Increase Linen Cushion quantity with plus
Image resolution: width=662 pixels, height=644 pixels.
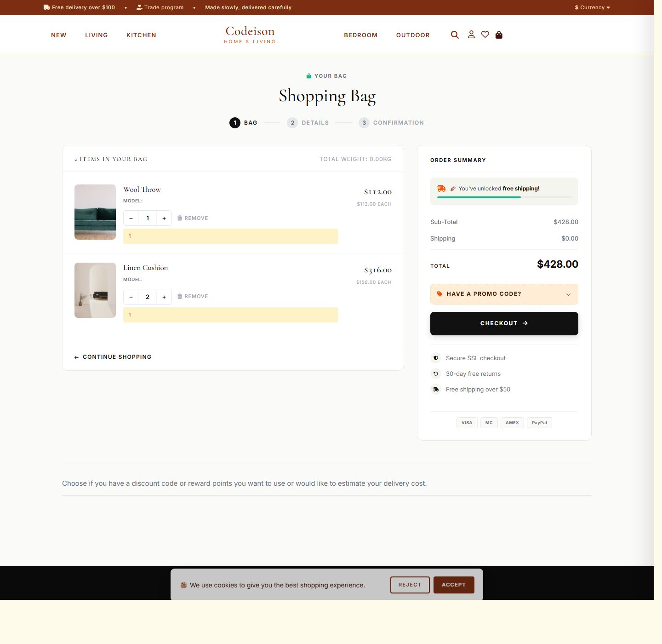164,297
